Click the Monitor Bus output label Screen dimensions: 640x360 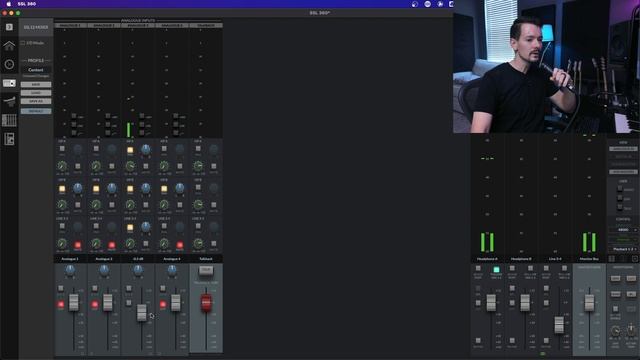coord(589,259)
